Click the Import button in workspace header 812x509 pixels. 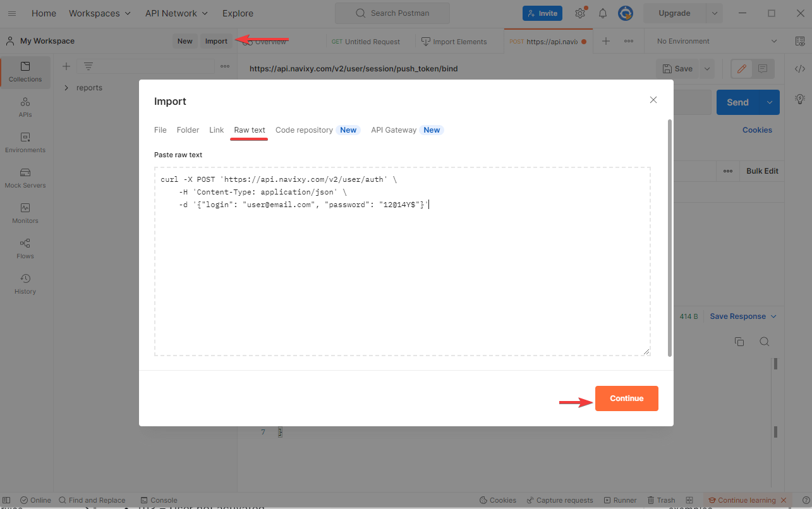coord(216,41)
